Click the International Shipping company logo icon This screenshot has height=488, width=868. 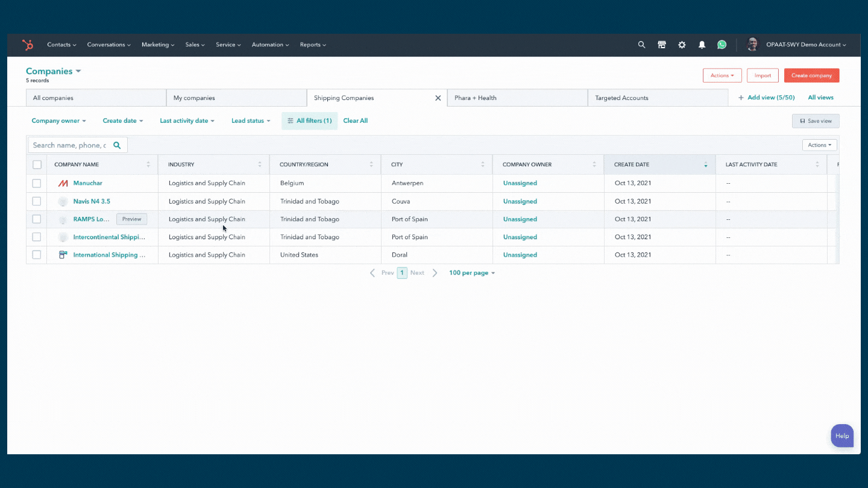coord(63,255)
